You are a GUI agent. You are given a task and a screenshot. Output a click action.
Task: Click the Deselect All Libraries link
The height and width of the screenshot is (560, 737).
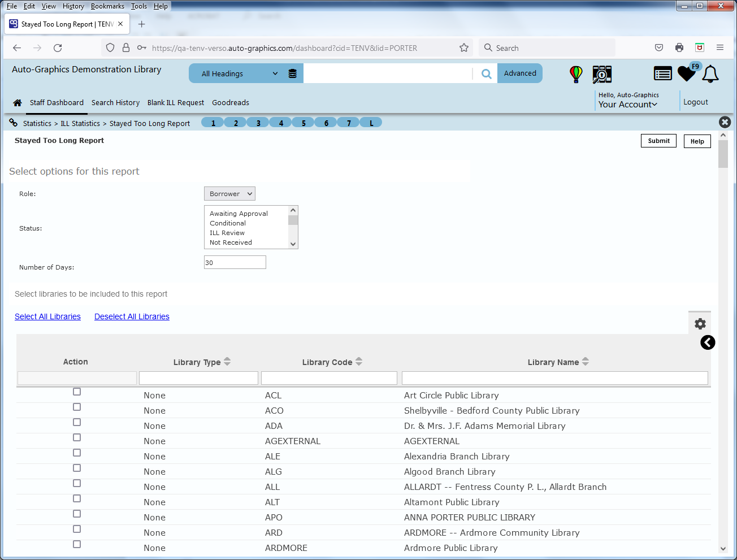pos(132,316)
